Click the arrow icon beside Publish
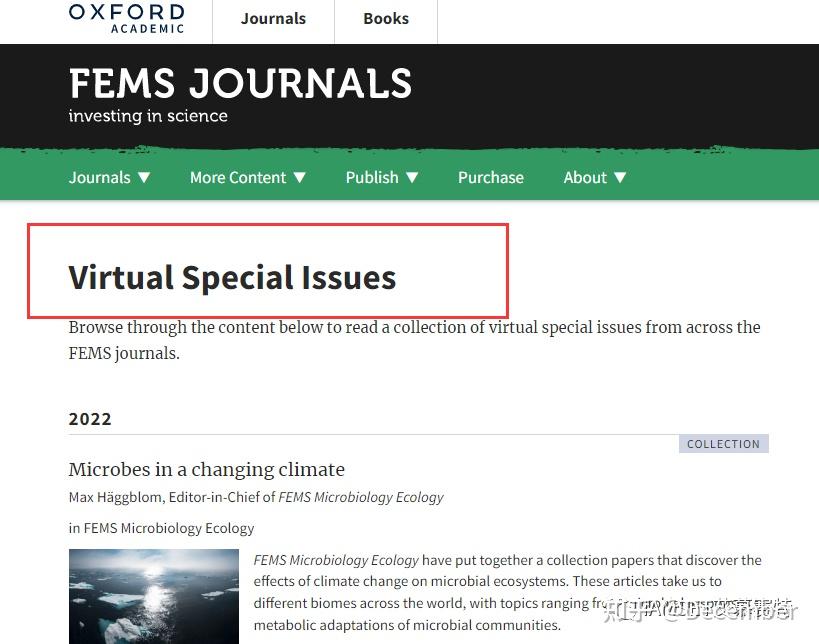 (412, 177)
